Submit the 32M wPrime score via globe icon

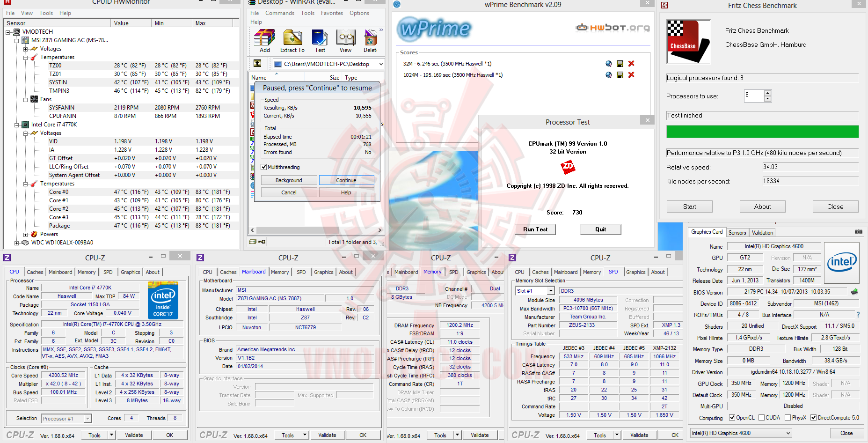[x=608, y=64]
